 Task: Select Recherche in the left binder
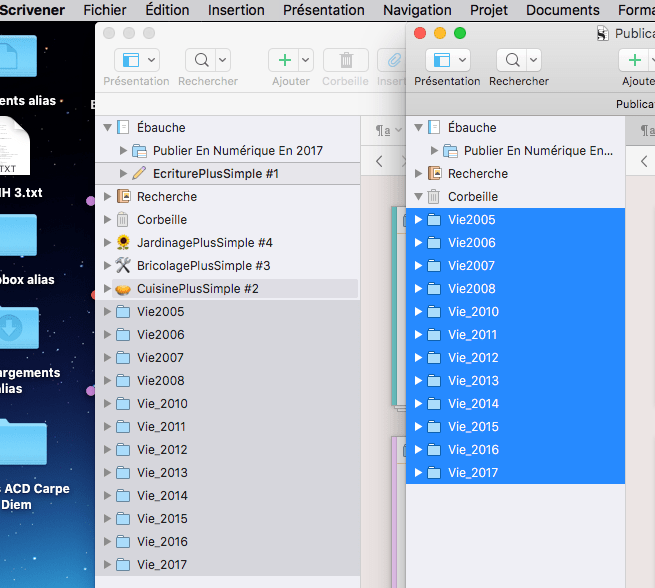166,197
